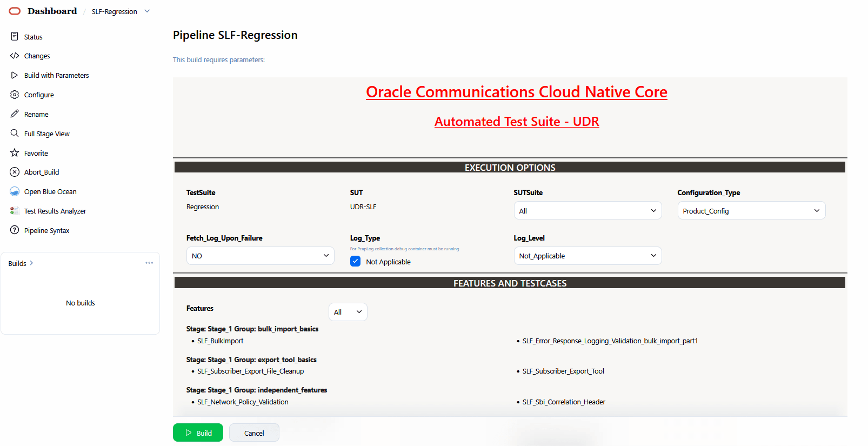Click the play icon for Build with Parameters
The width and height of the screenshot is (868, 446).
point(15,75)
